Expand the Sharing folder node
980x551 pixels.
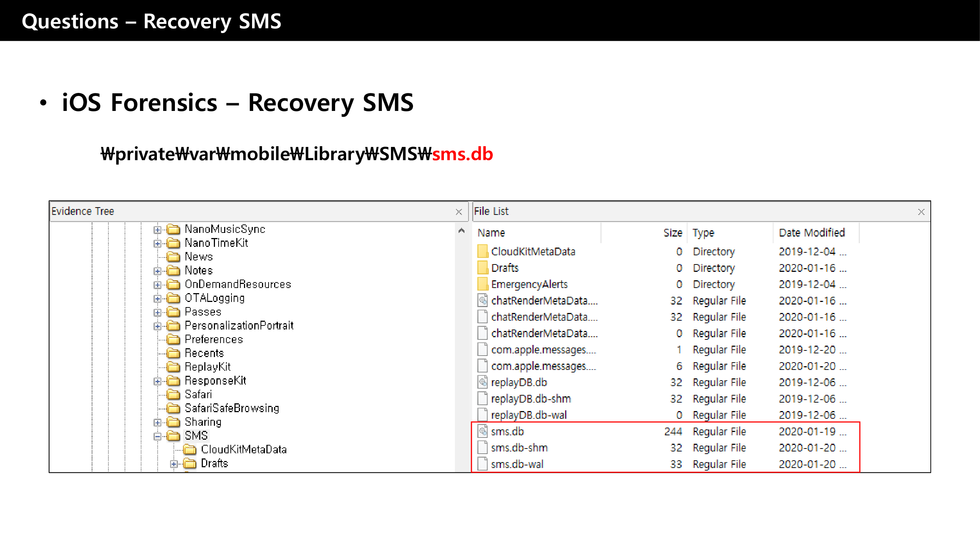point(157,422)
